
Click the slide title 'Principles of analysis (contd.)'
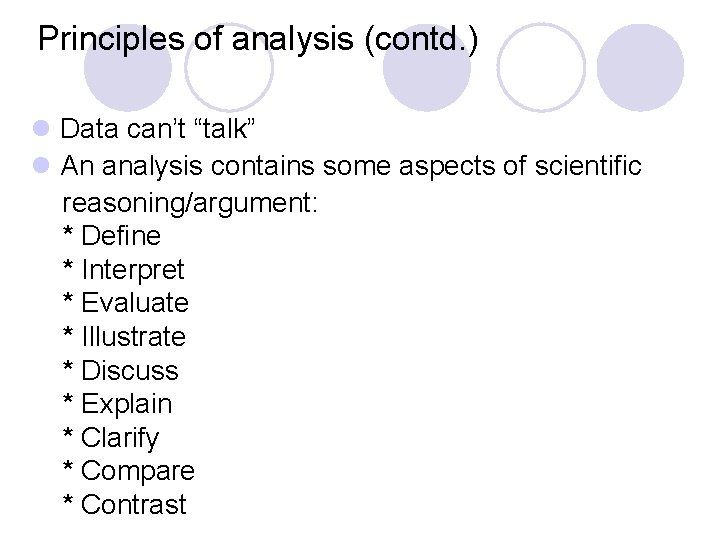click(x=258, y=40)
